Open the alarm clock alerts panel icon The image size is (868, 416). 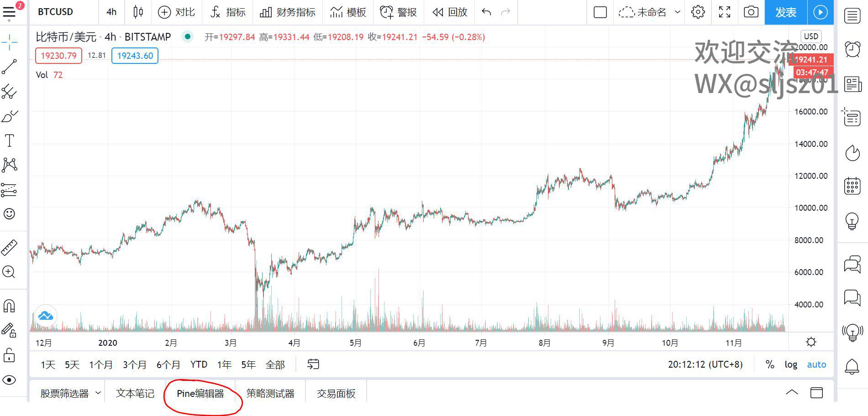tap(852, 48)
